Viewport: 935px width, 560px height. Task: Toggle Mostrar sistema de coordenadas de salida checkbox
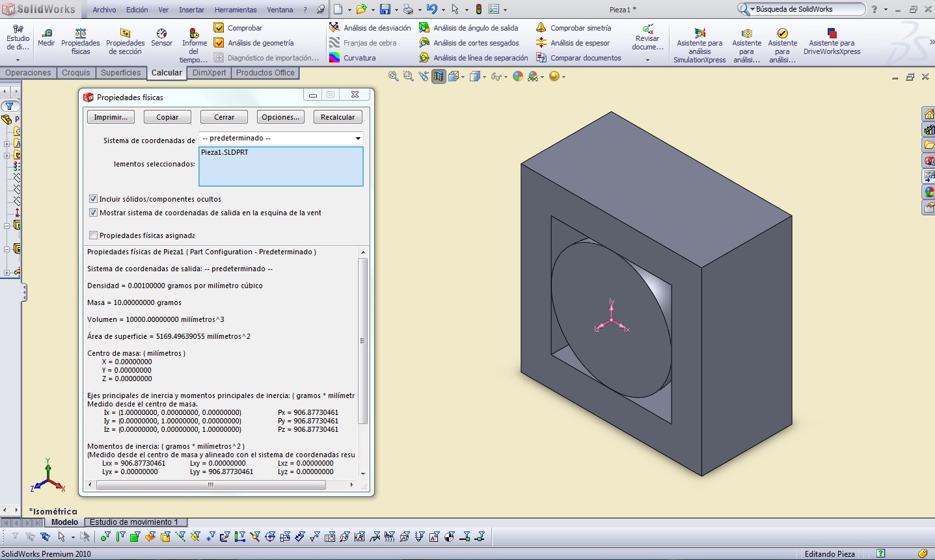point(93,213)
